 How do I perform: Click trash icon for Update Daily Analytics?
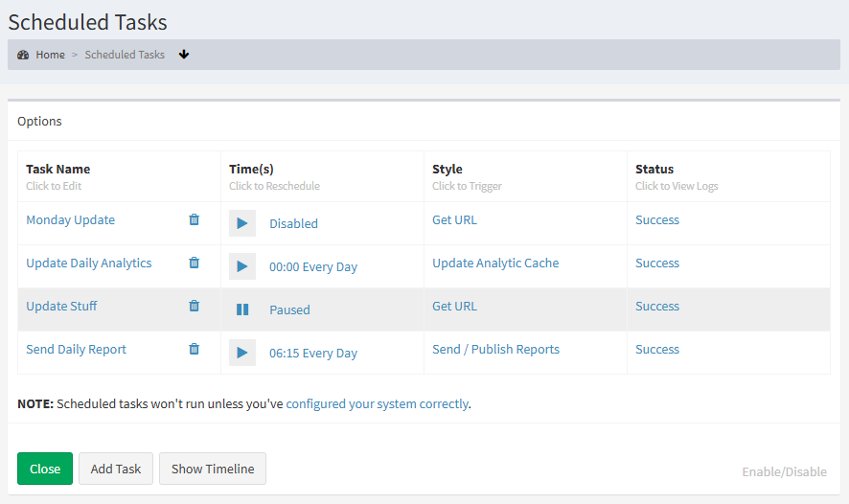point(195,263)
